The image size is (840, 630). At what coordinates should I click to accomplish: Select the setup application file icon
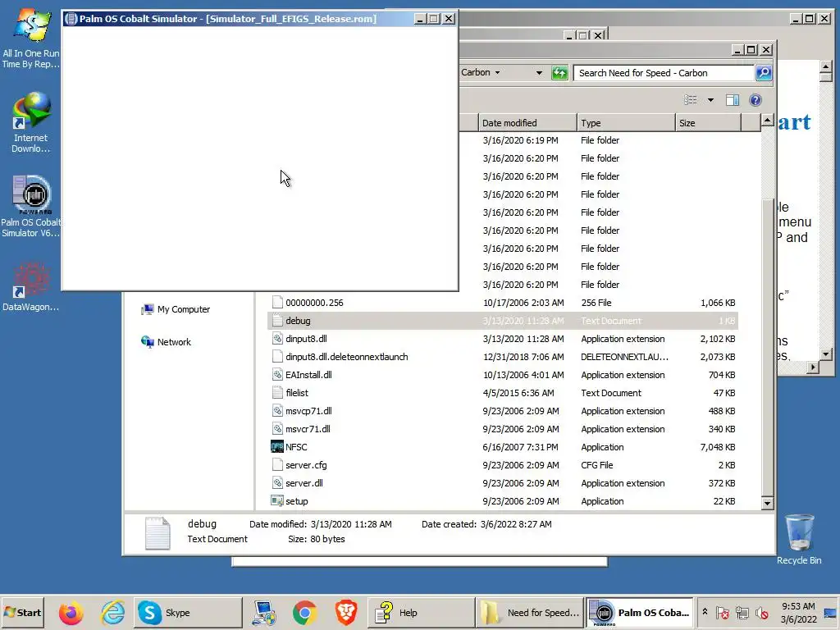tap(277, 501)
